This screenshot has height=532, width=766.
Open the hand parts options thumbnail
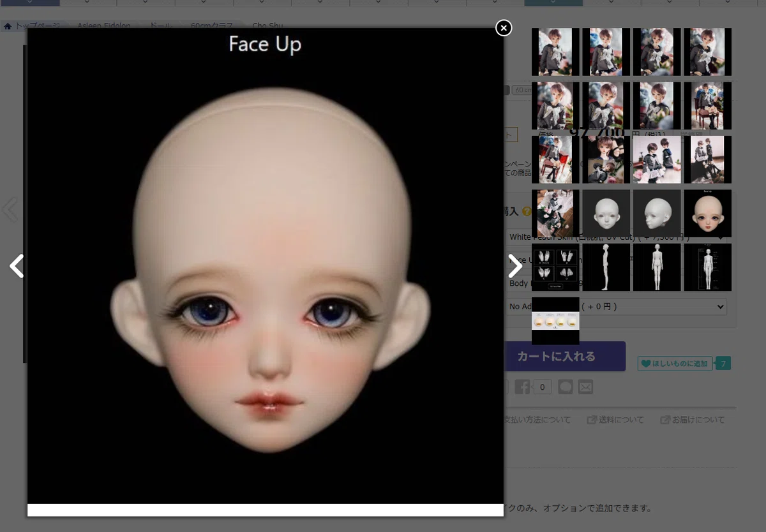pyautogui.click(x=555, y=267)
